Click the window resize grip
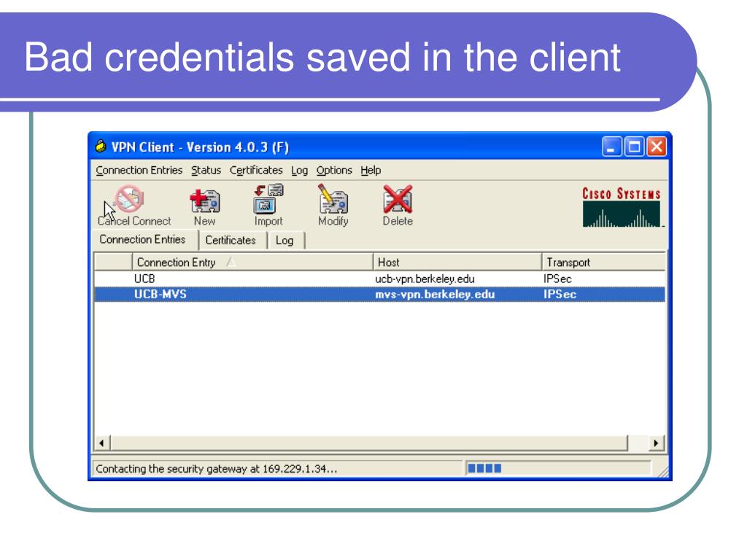The width and height of the screenshot is (747, 560). click(x=662, y=470)
